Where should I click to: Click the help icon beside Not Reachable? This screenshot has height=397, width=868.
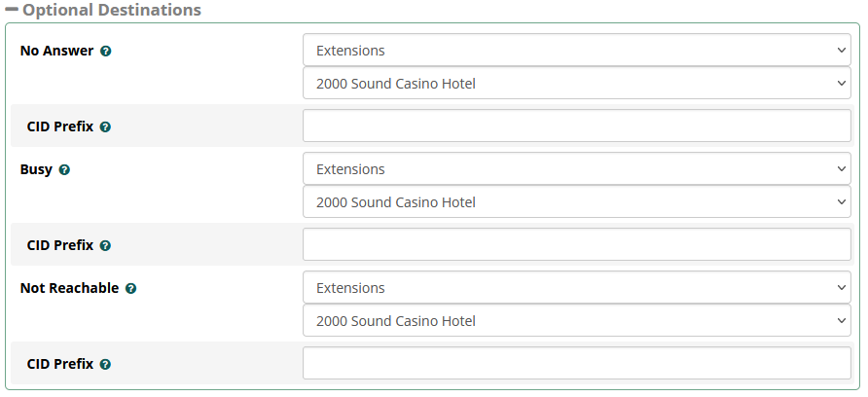130,288
